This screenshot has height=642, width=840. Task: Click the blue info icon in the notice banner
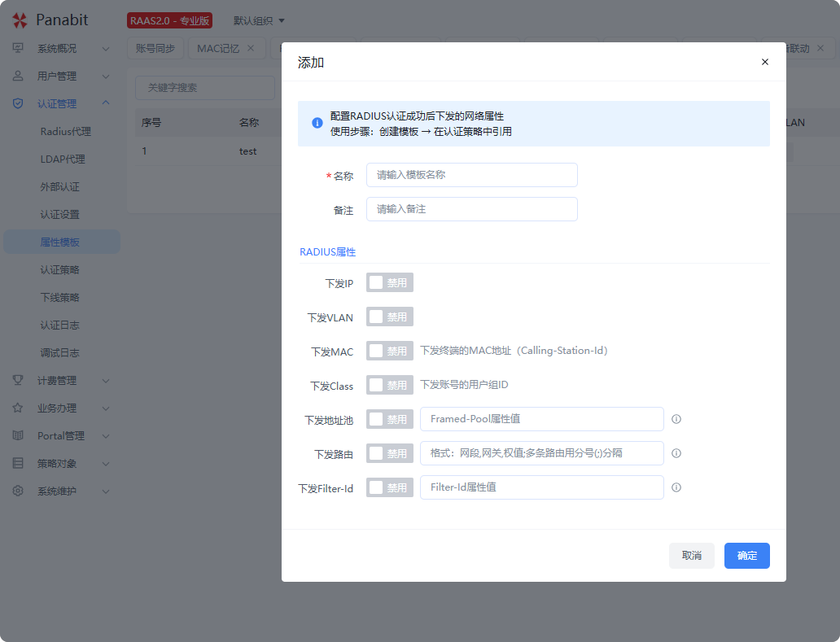click(x=317, y=123)
